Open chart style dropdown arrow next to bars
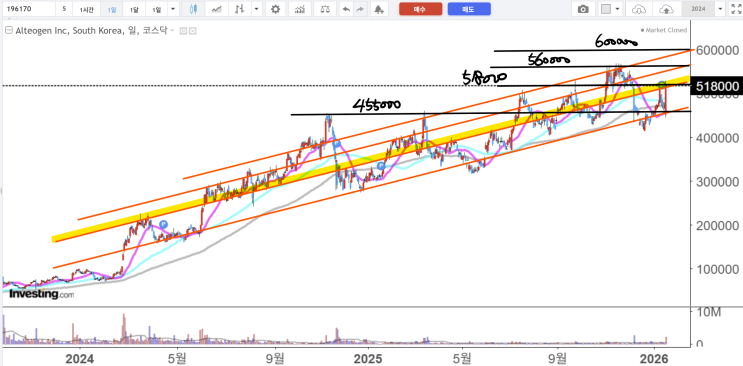Screen dimensions: 743x366 tap(256, 9)
